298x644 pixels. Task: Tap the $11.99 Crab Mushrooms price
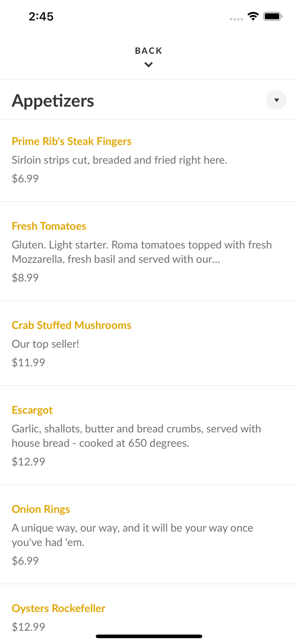point(28,362)
